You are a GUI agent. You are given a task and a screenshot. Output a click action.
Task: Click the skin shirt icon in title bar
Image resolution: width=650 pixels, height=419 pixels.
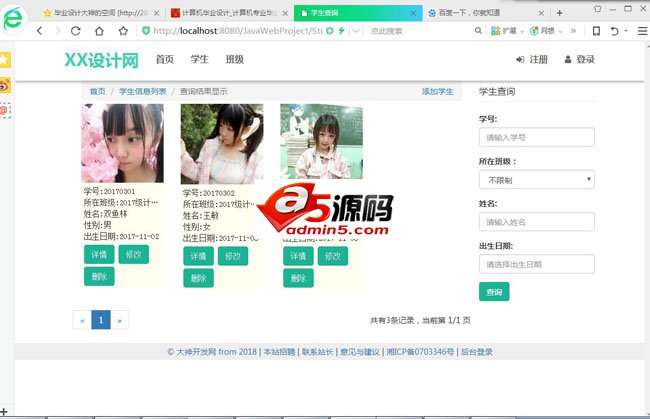coord(597,8)
